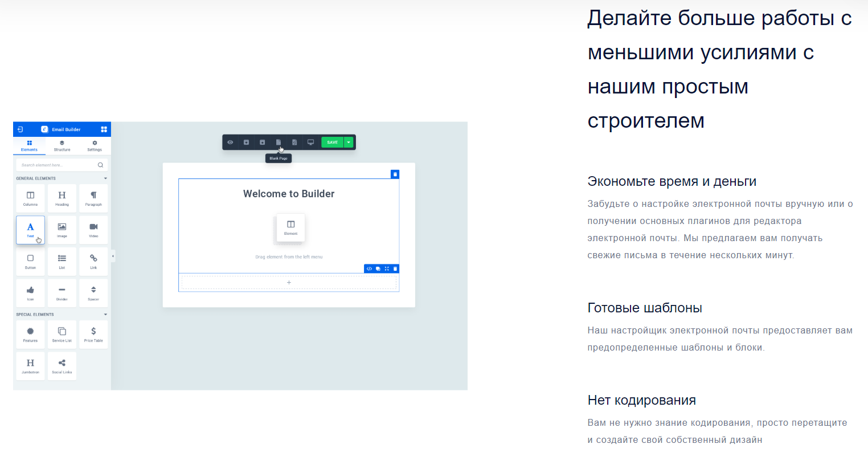Image resolution: width=868 pixels, height=456 pixels.
Task: Click the 'Drag element from the left menu' hint
Action: (289, 257)
